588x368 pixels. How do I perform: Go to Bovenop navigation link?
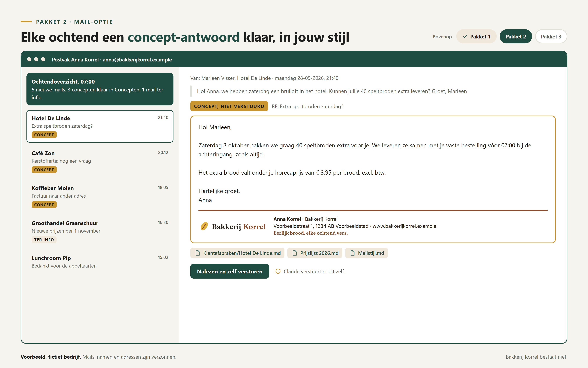pyautogui.click(x=442, y=37)
